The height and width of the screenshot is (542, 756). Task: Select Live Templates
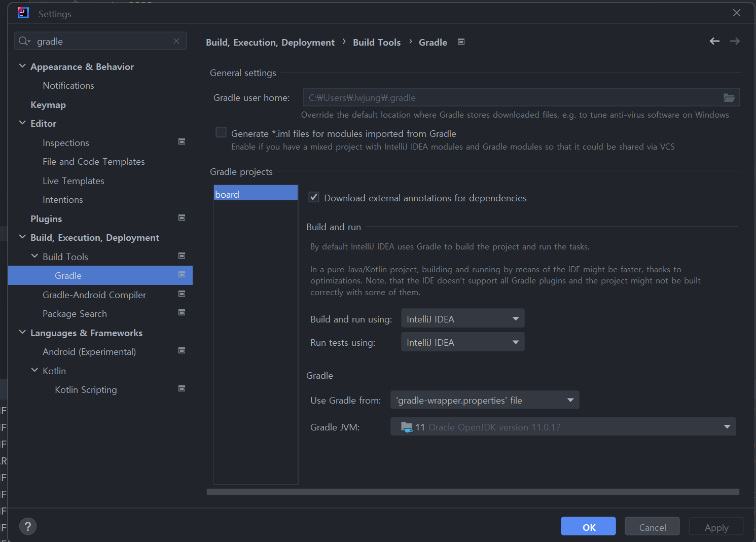(74, 181)
